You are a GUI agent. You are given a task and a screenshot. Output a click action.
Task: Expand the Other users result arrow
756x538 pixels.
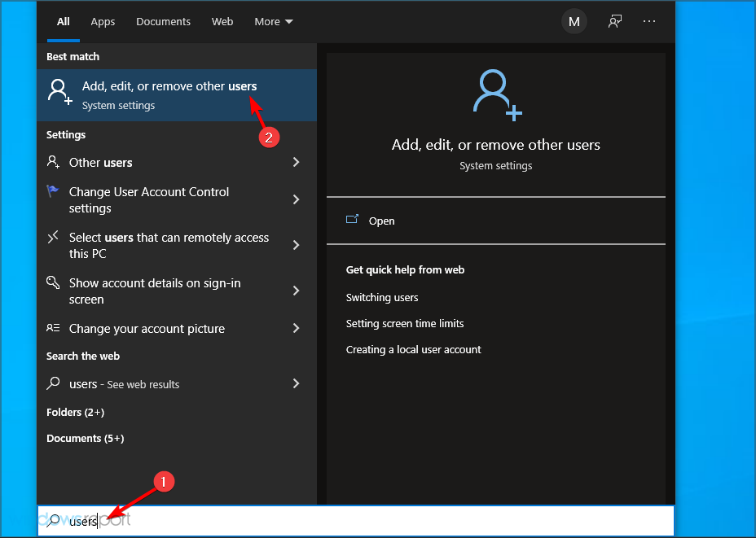pyautogui.click(x=296, y=162)
